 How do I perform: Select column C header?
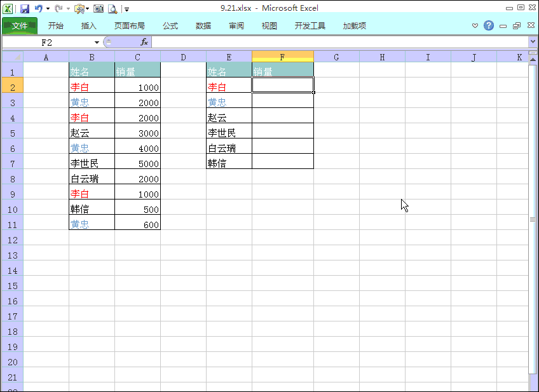pos(137,57)
